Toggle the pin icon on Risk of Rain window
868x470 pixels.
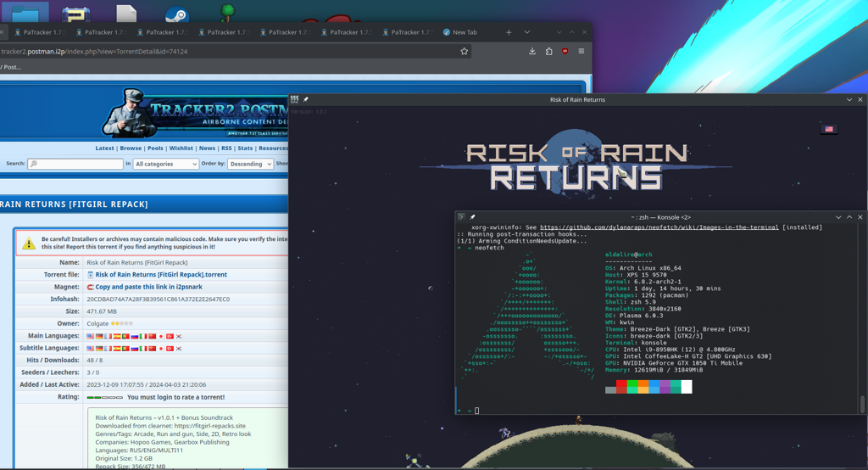[x=305, y=100]
